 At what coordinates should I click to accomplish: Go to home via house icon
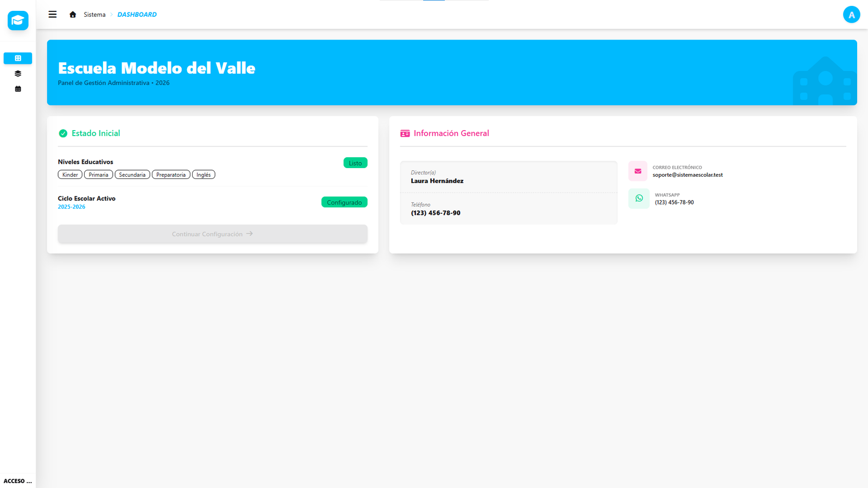[73, 15]
